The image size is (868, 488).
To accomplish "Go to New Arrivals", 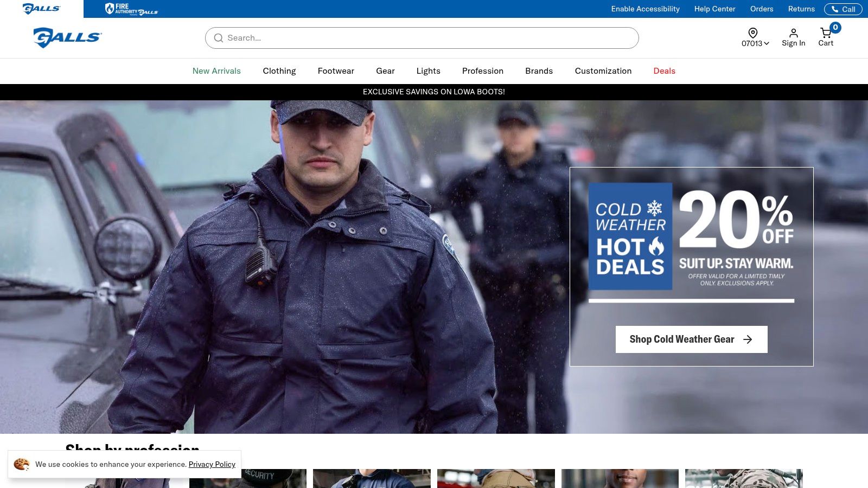I will pos(216,71).
